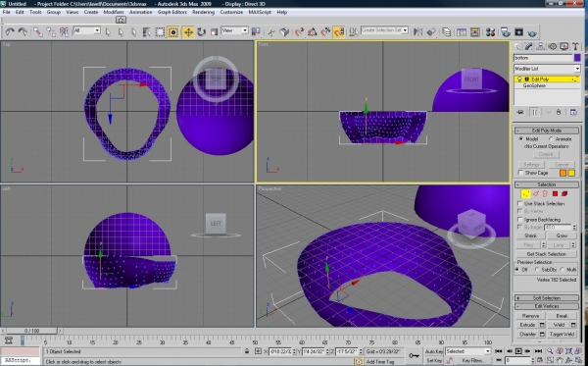This screenshot has height=366, width=588.
Task: Open the Modifiers menu
Action: click(114, 12)
